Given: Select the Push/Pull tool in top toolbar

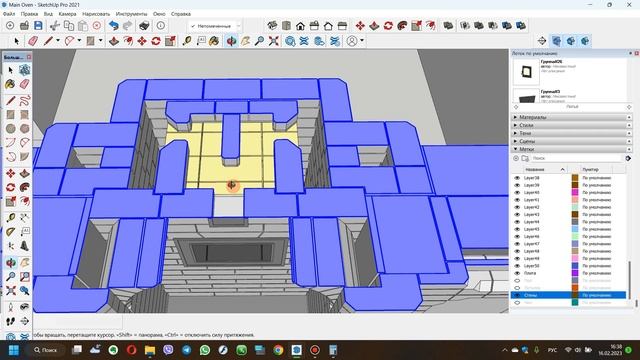Looking at the screenshot, I should [x=114, y=41].
